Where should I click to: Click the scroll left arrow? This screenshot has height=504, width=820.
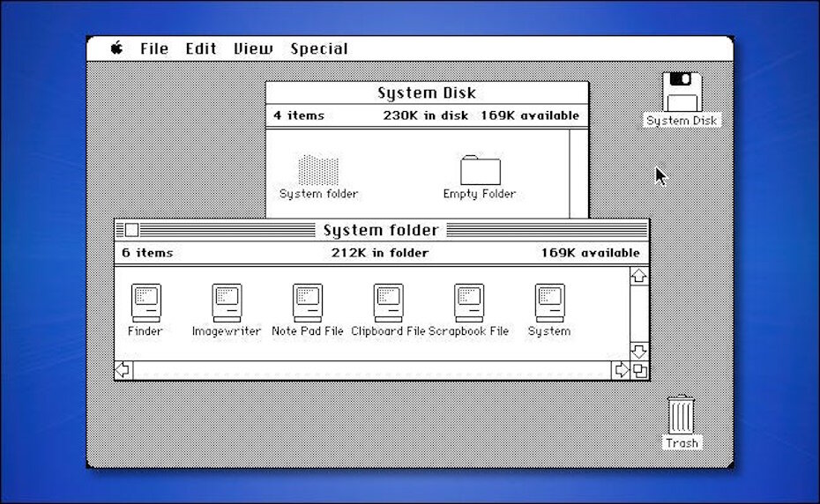[123, 370]
